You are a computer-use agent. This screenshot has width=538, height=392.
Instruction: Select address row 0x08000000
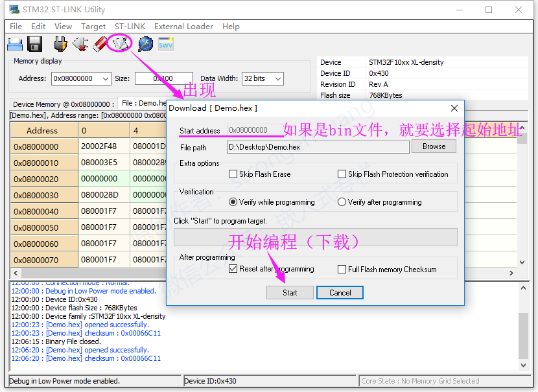pyautogui.click(x=44, y=147)
